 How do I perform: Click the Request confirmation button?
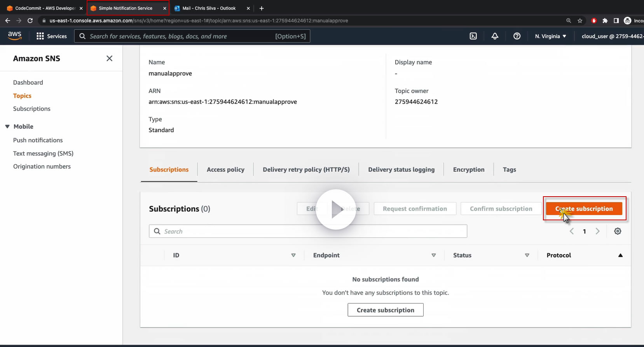[415, 209]
